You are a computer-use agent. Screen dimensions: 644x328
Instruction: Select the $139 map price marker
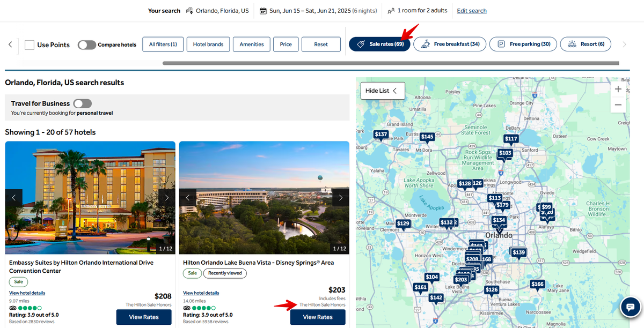click(518, 253)
